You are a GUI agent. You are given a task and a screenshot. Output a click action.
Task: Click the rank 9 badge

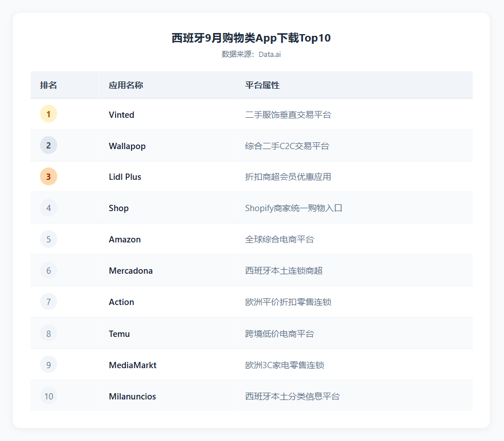[48, 365]
